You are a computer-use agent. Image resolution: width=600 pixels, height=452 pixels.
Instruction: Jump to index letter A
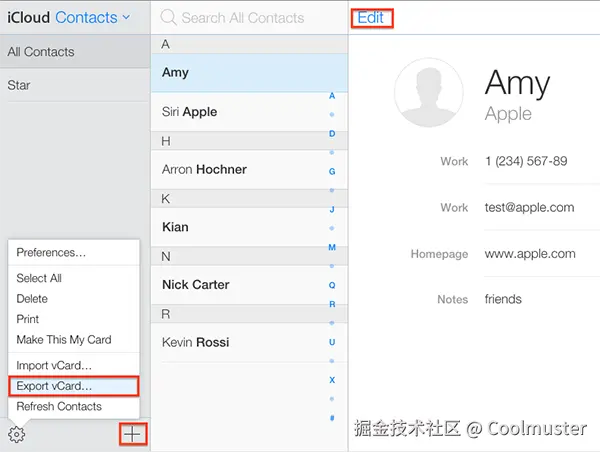[x=332, y=96]
